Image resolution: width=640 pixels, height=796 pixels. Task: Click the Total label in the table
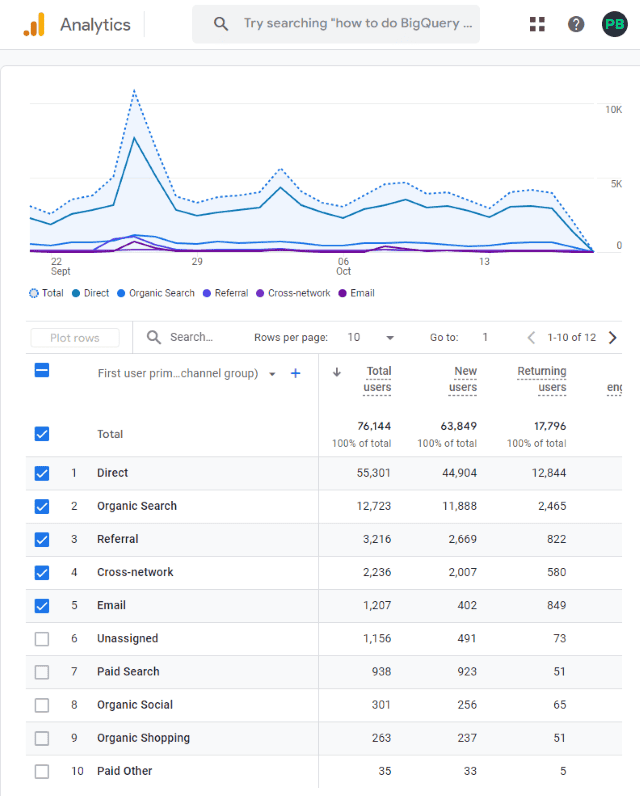(x=110, y=434)
